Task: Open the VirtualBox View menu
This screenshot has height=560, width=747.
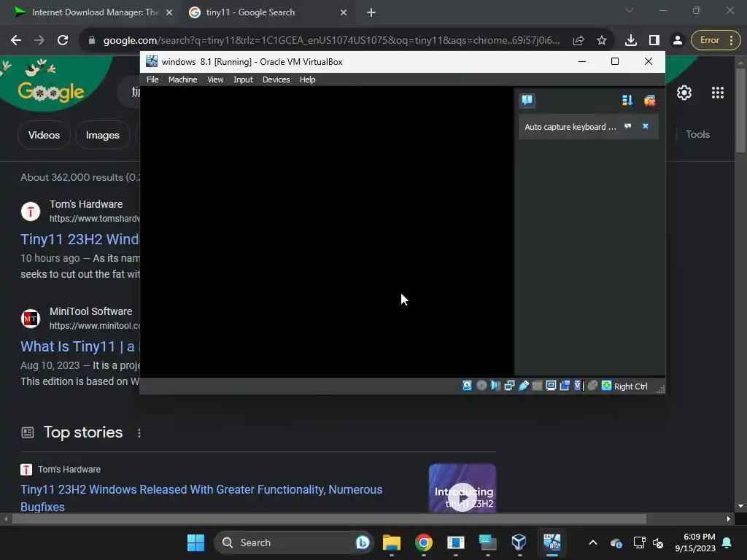Action: 215,79
